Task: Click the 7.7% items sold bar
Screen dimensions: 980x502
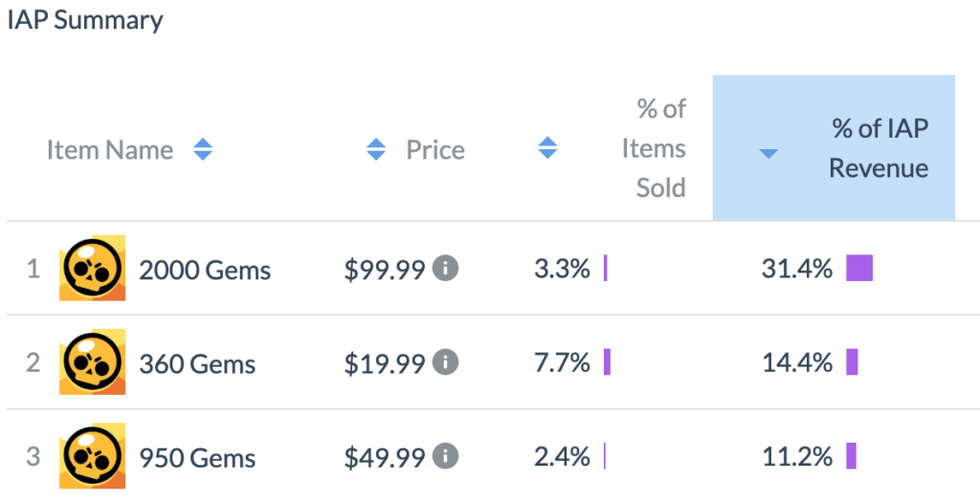Action: click(607, 362)
